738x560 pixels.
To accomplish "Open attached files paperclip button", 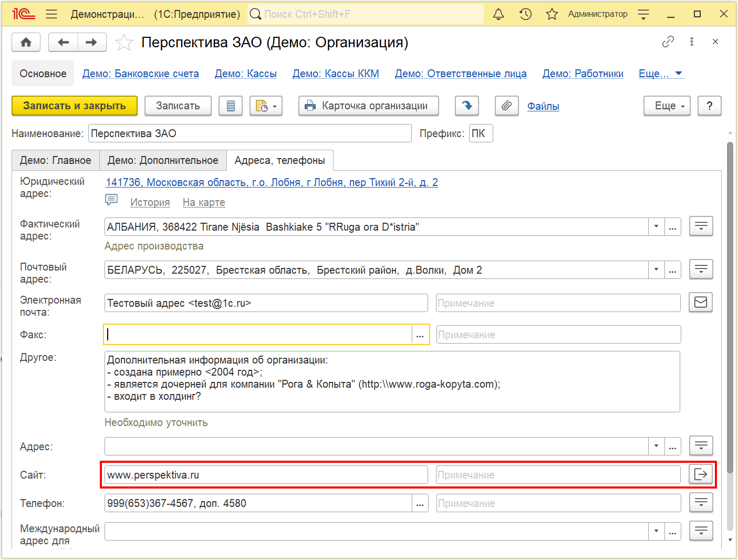I will click(x=506, y=106).
